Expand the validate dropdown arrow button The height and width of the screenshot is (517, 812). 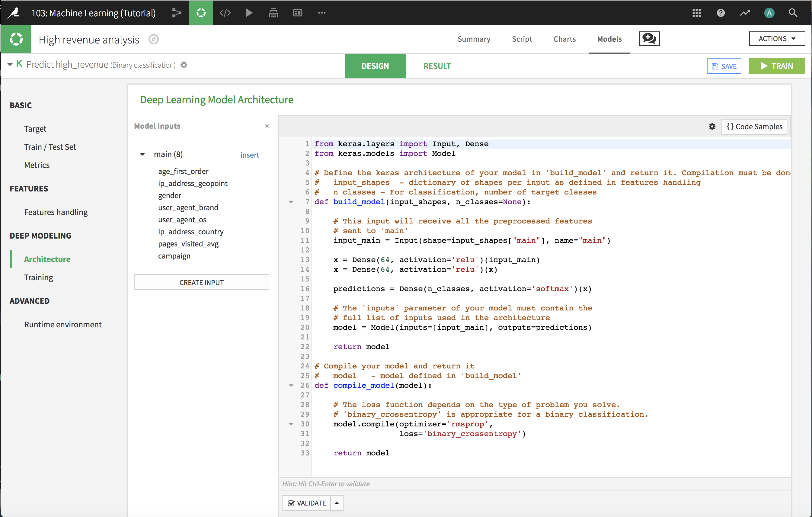click(x=337, y=503)
